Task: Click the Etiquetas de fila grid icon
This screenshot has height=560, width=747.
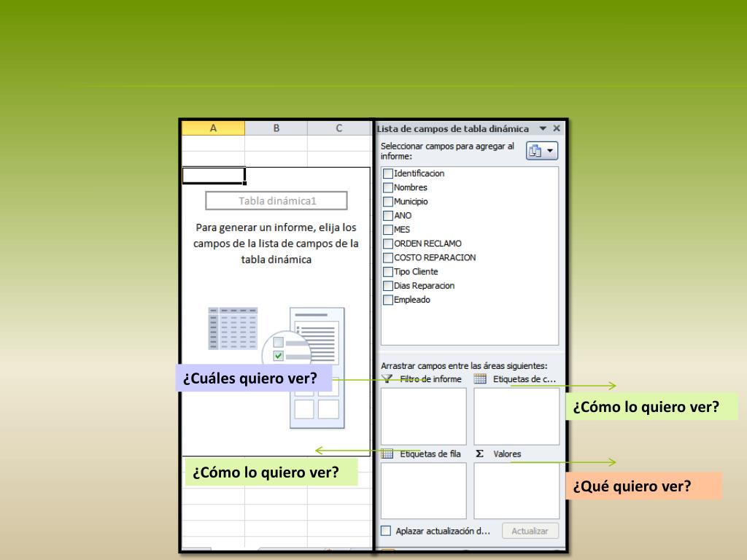Action: pyautogui.click(x=387, y=454)
